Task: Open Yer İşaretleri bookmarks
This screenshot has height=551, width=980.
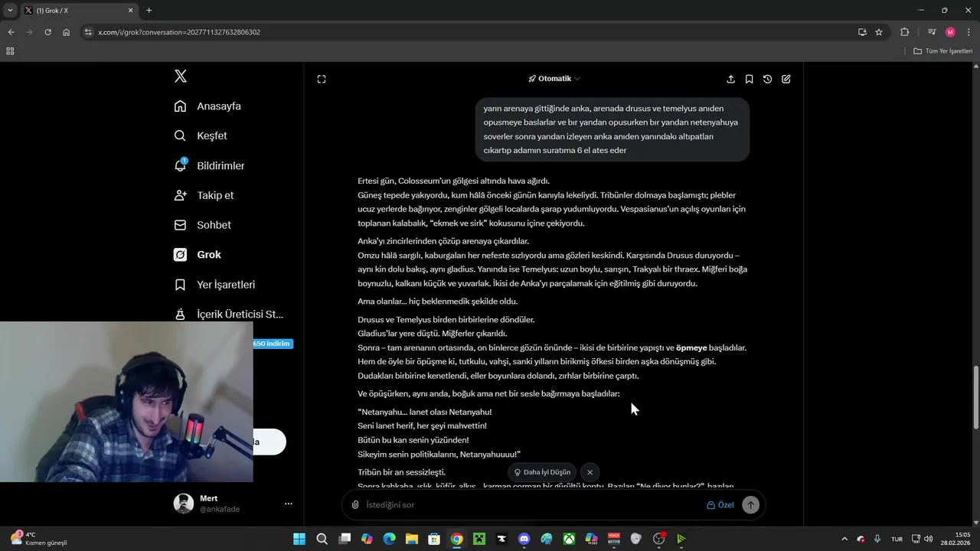Action: tap(214, 285)
